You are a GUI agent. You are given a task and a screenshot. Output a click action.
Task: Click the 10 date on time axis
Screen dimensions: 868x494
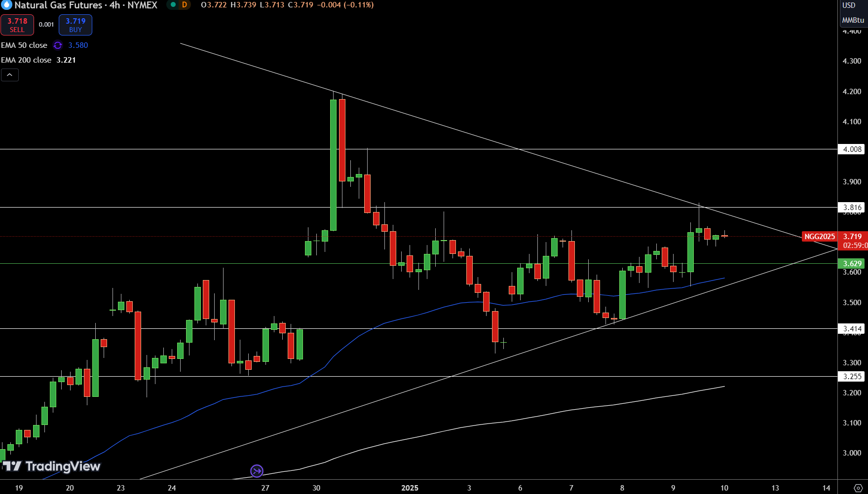click(x=724, y=488)
